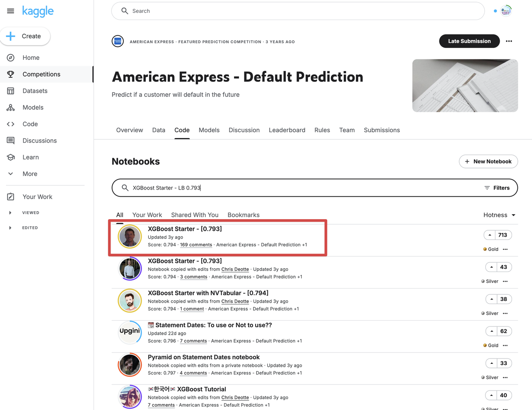Upvote the Statement Dates notebook

click(492, 331)
